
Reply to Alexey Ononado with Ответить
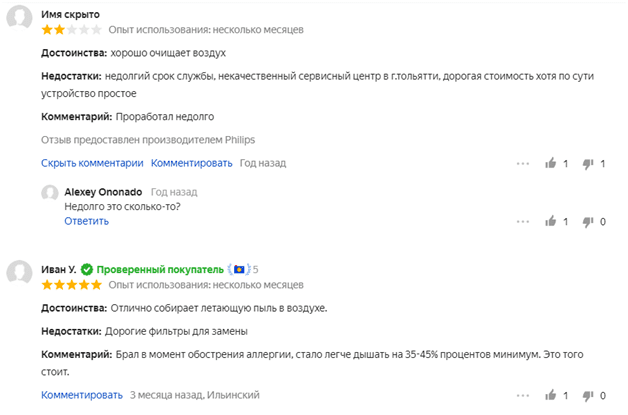(87, 221)
